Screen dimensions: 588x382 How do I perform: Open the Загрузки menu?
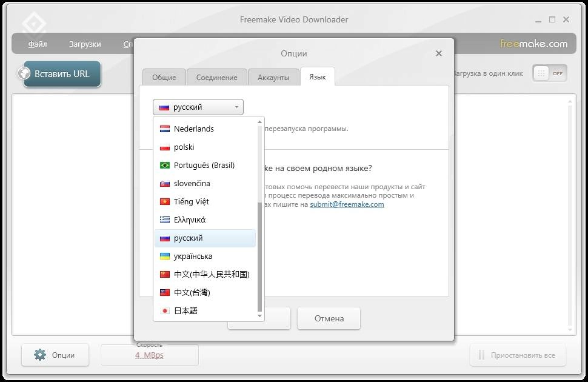click(85, 44)
